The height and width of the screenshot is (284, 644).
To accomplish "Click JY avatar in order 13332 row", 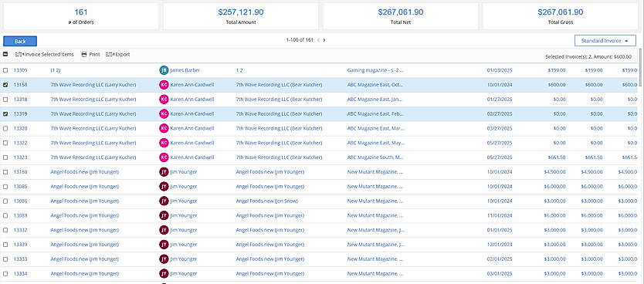I will (x=164, y=230).
